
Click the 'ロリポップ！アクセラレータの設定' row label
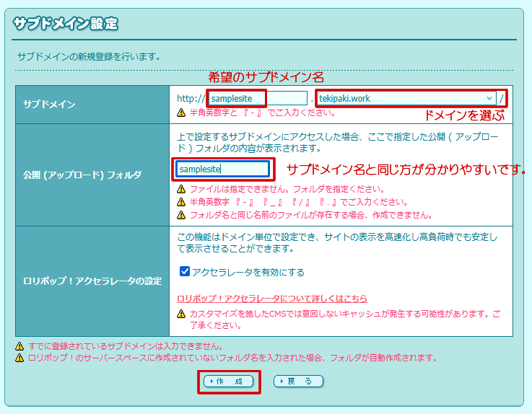click(92, 281)
